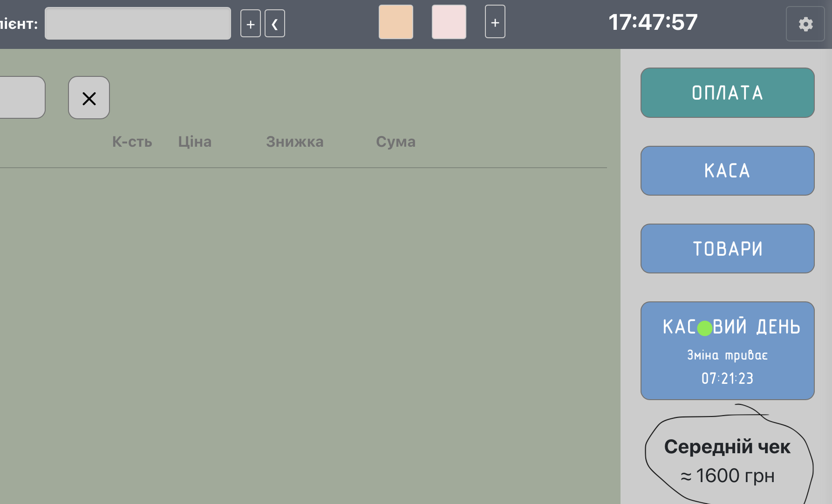The image size is (832, 504).
Task: Click the green shift status dot
Action: click(x=705, y=328)
